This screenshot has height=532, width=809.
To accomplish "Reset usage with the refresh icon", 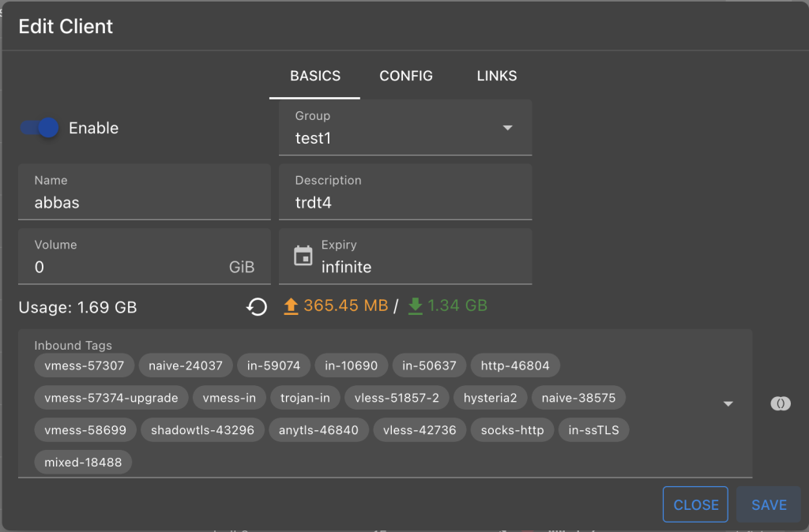I will coord(257,307).
